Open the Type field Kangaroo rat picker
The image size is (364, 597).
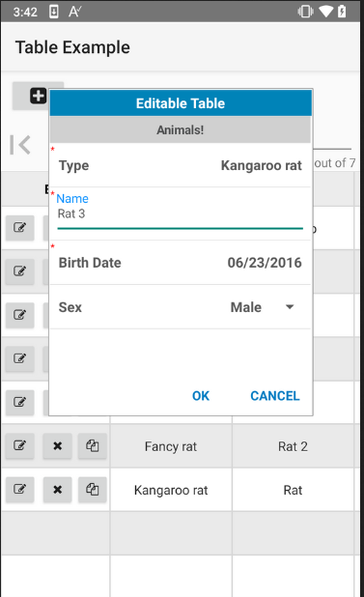(181, 165)
